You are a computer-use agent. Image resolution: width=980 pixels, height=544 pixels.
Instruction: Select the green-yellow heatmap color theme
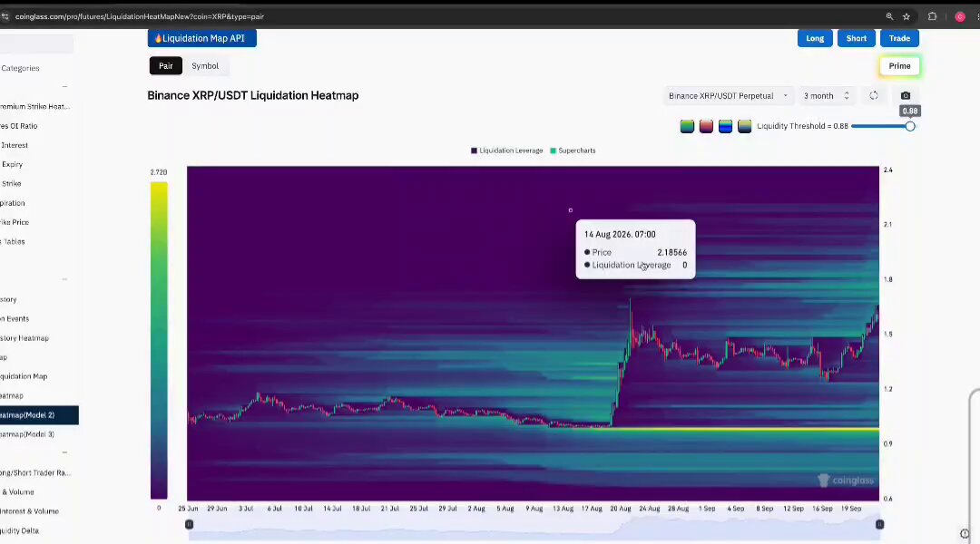(x=687, y=126)
